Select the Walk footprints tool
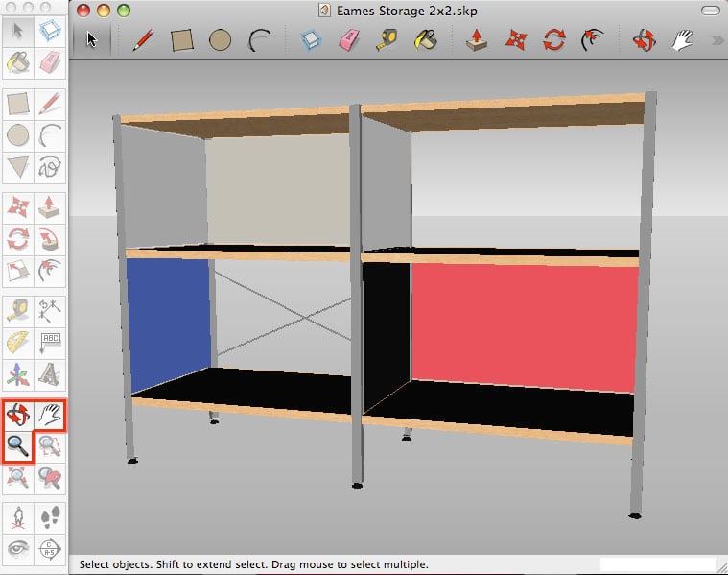 (x=50, y=518)
